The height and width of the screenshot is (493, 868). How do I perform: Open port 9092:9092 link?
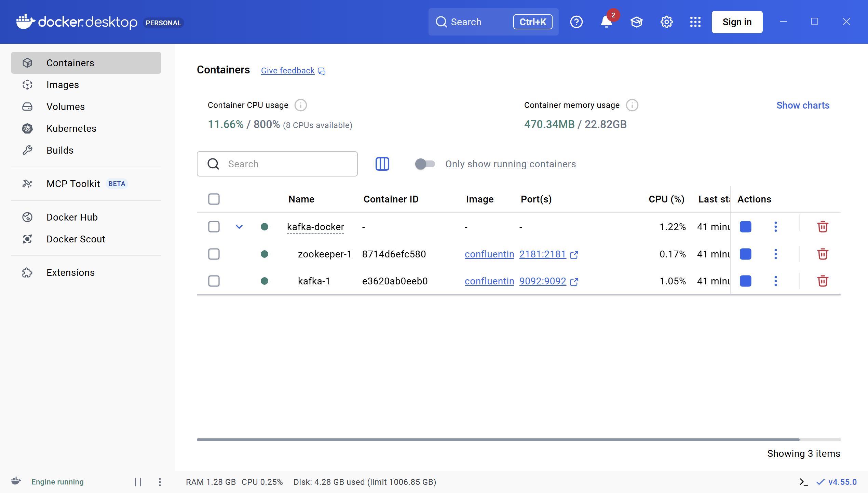[x=543, y=281]
